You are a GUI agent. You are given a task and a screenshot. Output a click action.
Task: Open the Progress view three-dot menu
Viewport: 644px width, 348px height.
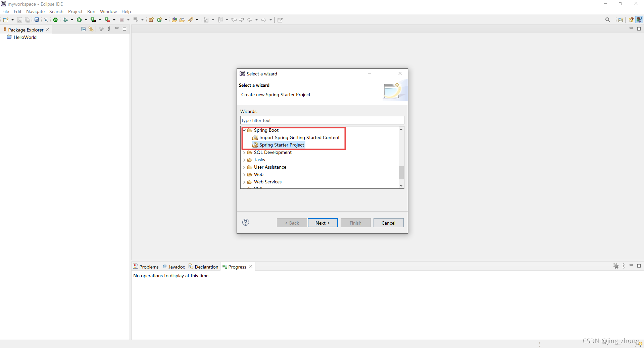point(624,266)
